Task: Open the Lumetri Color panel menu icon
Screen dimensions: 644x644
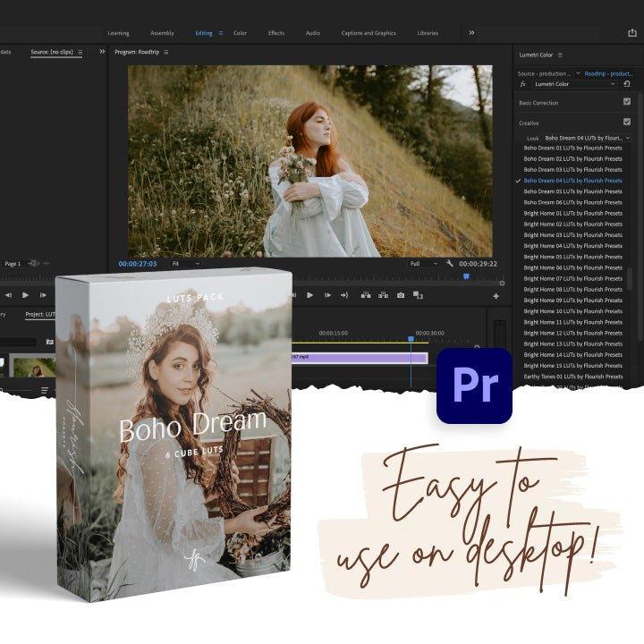Action: [561, 55]
